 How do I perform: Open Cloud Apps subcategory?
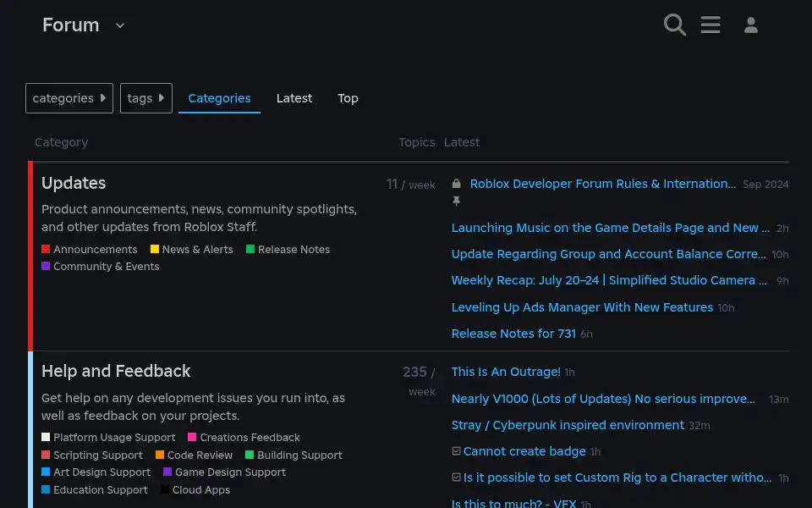click(201, 490)
